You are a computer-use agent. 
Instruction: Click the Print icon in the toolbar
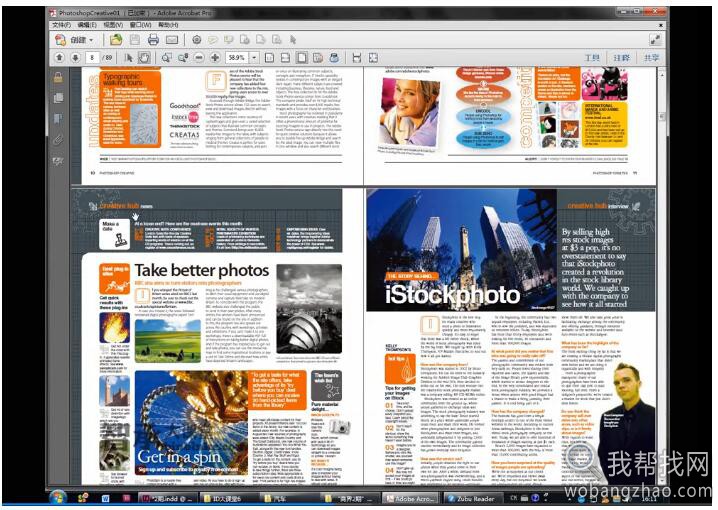tap(153, 40)
